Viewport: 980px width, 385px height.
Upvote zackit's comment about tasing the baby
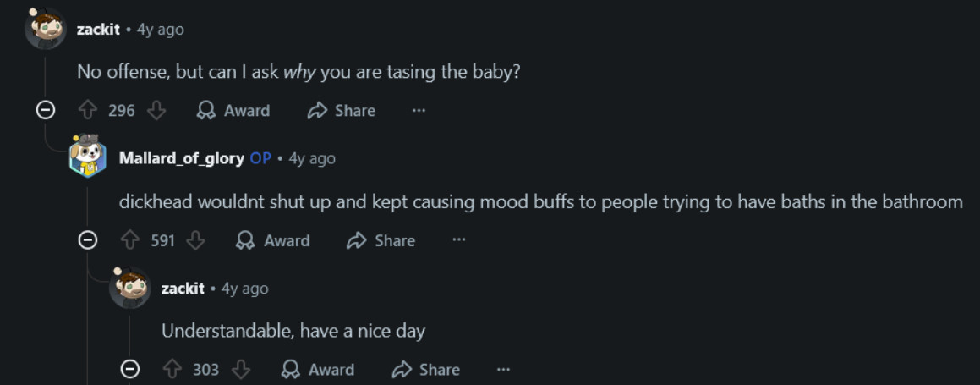[x=87, y=111]
